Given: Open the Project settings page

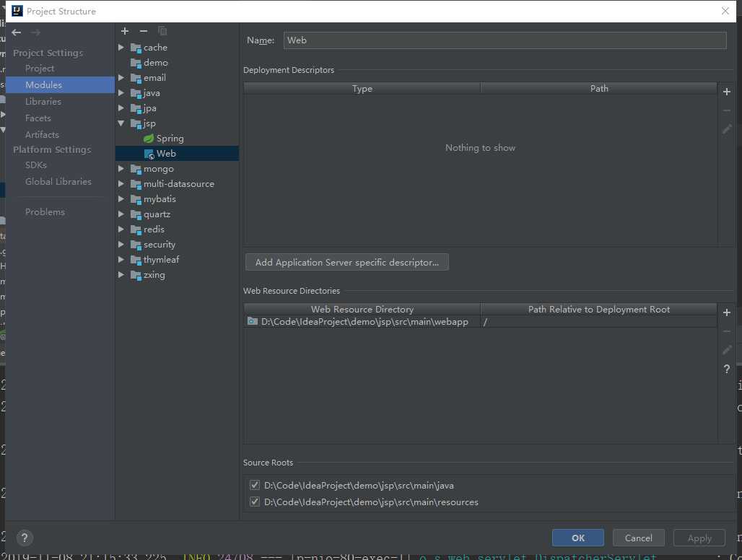Looking at the screenshot, I should coord(40,69).
